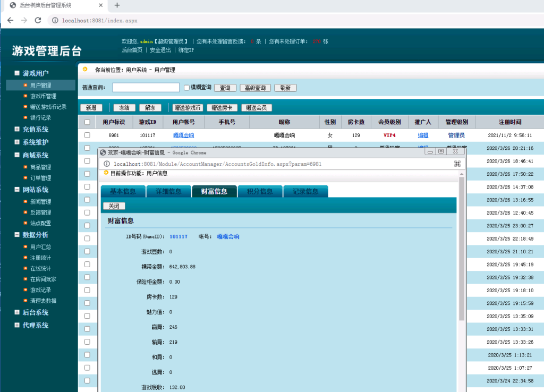This screenshot has height=392, width=544.
Task: Click the 商品管理 icon under 商城系统
Action: click(25, 166)
